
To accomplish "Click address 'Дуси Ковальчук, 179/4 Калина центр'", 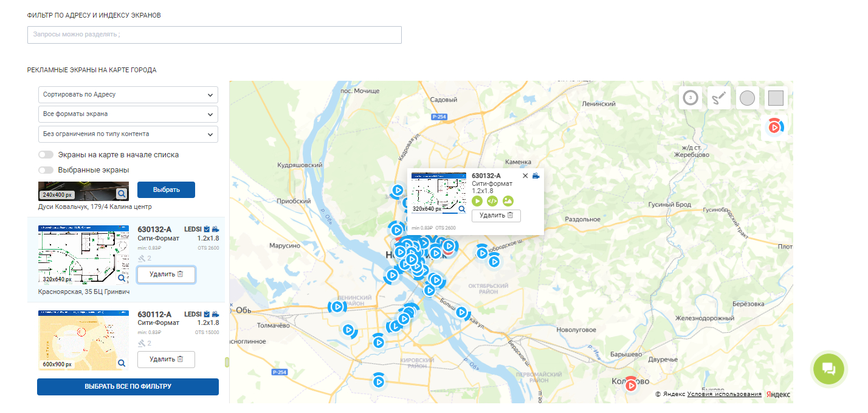I will pos(95,206).
